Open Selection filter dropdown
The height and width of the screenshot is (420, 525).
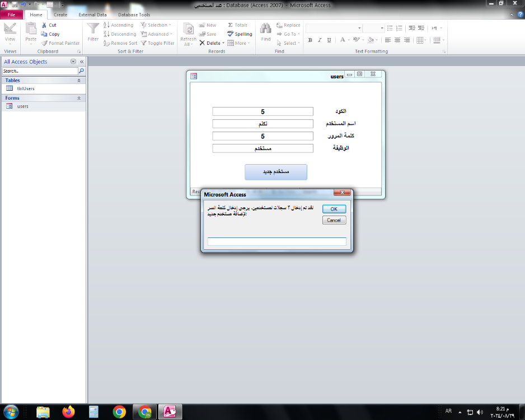tap(156, 25)
